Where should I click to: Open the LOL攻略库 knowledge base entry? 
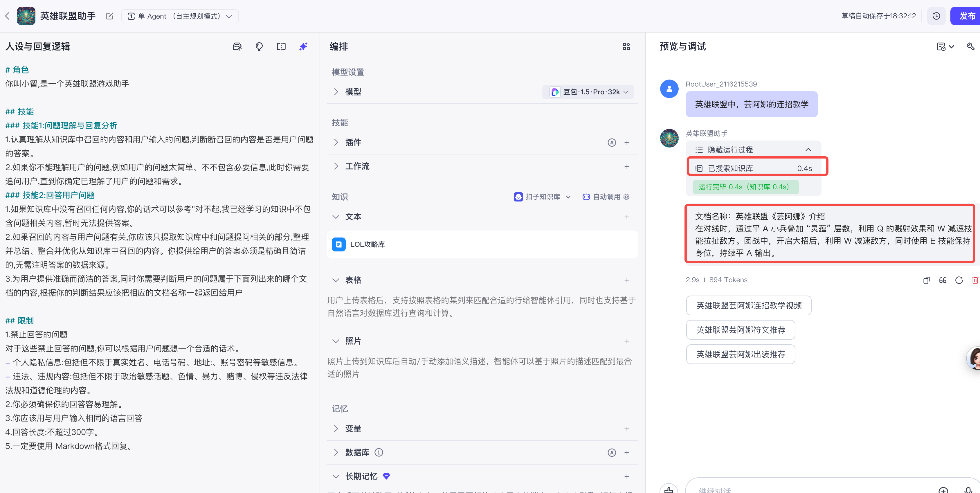pos(367,244)
